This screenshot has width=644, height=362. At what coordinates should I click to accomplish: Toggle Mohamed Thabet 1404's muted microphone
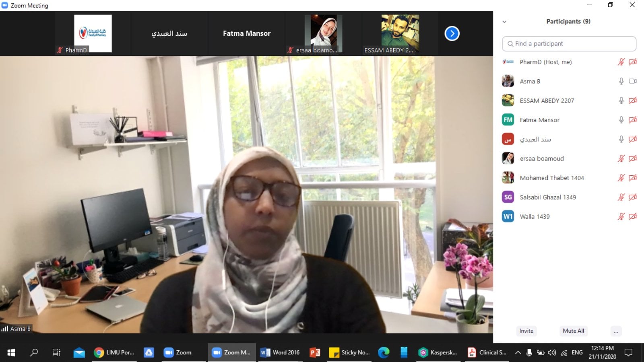point(621,178)
